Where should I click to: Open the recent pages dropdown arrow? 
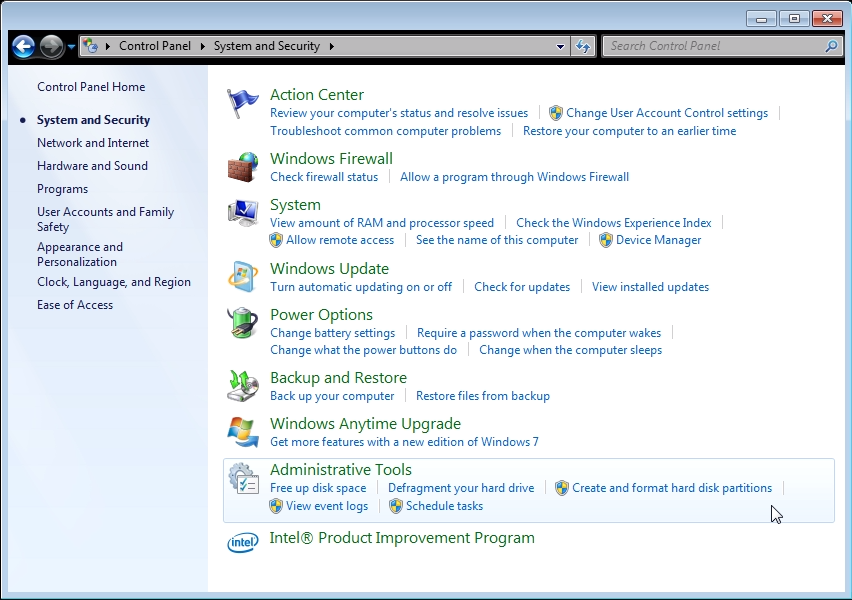(x=72, y=47)
